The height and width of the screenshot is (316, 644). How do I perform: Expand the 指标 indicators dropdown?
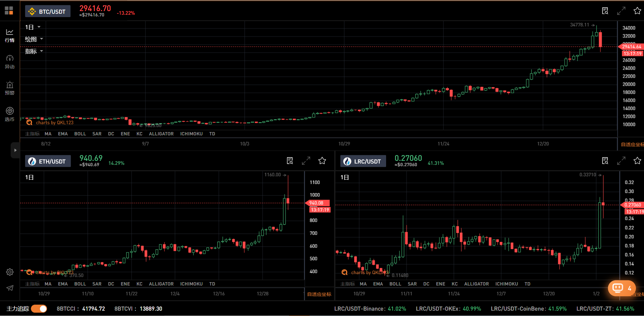(x=34, y=51)
